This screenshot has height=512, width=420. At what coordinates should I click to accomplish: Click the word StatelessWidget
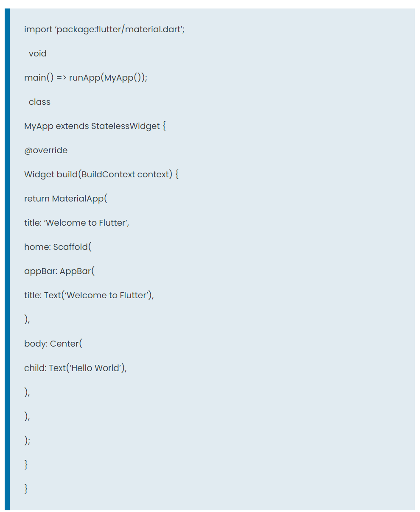(x=126, y=126)
